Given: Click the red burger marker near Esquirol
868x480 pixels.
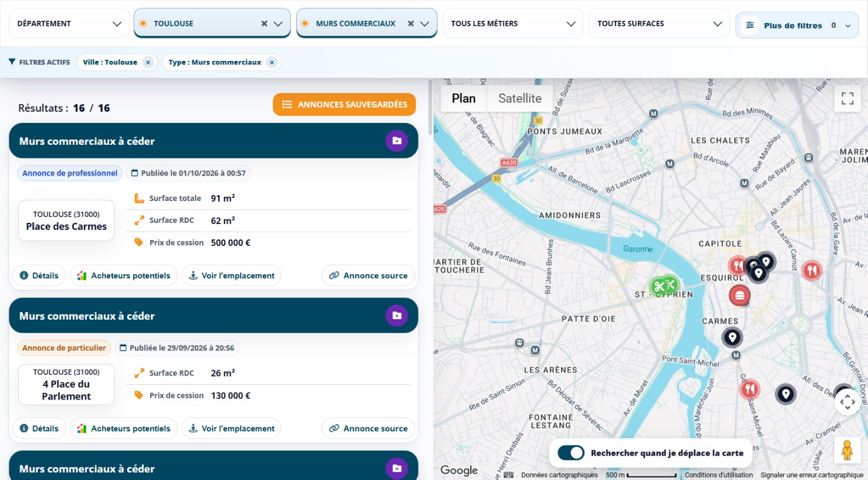Looking at the screenshot, I should (739, 295).
